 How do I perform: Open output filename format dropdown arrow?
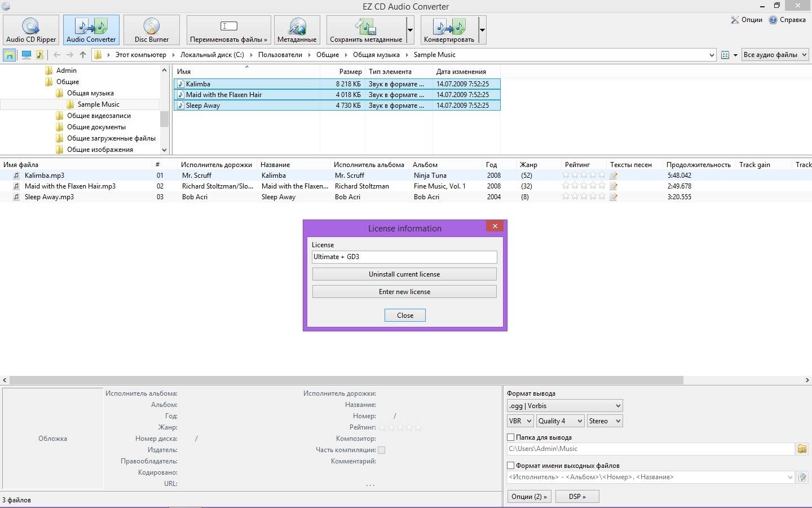tap(789, 477)
